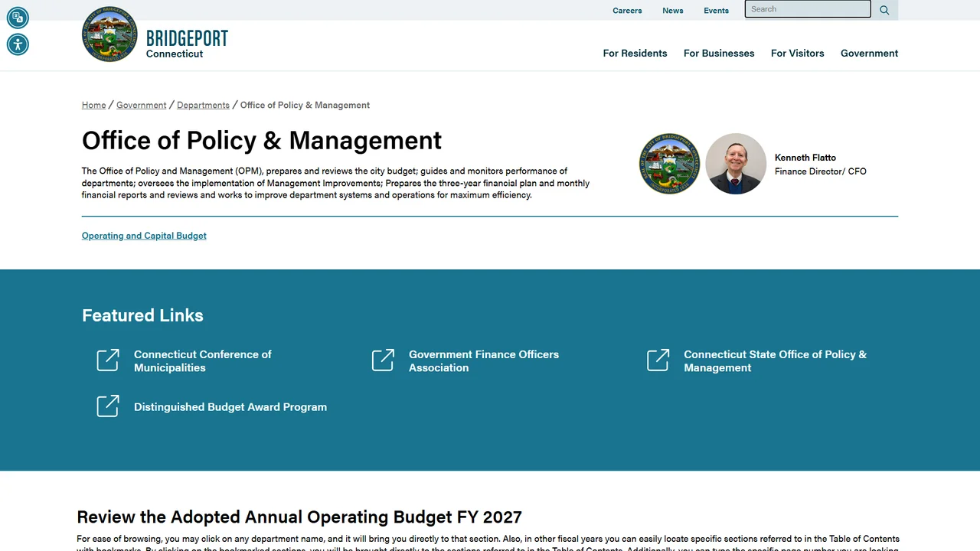The image size is (980, 551).
Task: Click external link icon beside Distinguished Budget Award Program
Action: tap(108, 406)
